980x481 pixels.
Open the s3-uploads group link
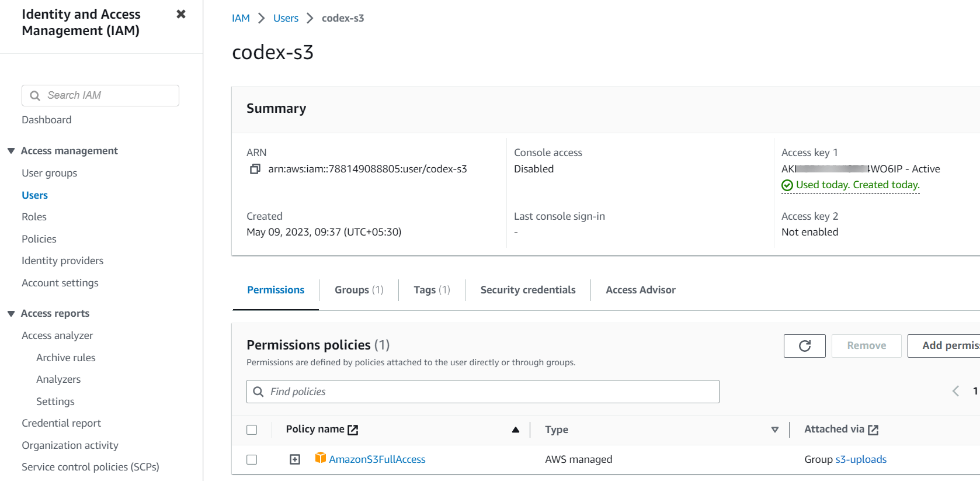point(861,459)
